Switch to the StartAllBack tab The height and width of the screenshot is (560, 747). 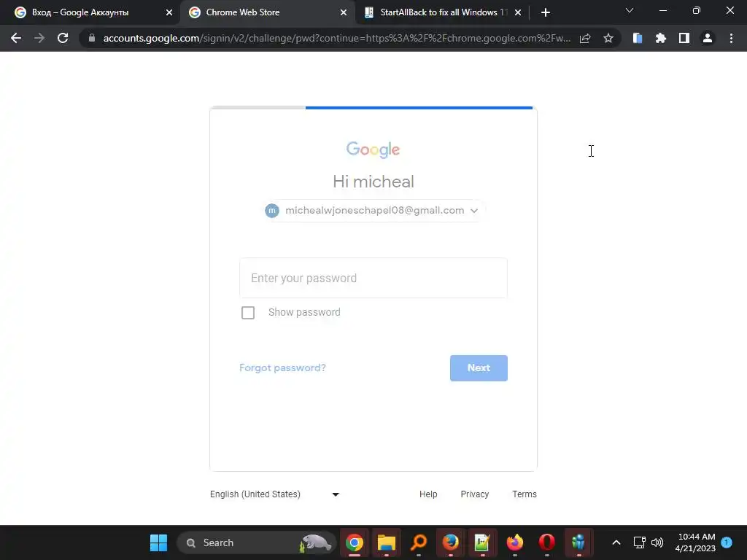coord(444,12)
